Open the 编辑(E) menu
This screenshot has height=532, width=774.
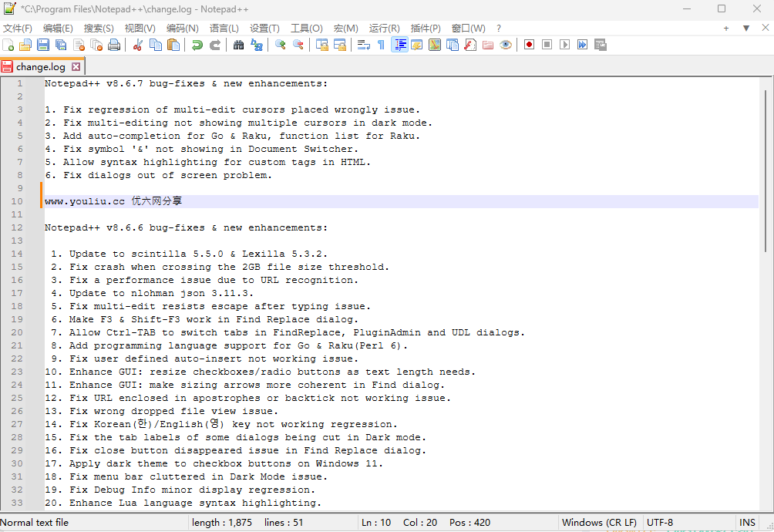point(58,28)
